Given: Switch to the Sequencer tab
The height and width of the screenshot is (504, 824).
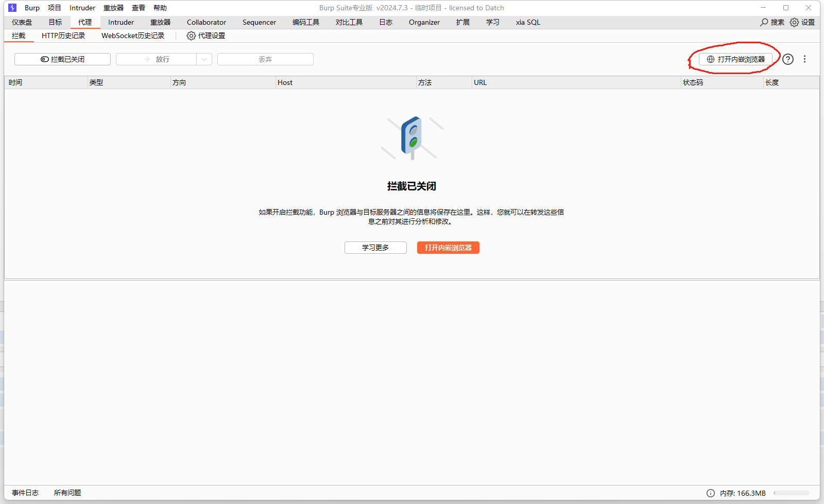Looking at the screenshot, I should coord(259,22).
